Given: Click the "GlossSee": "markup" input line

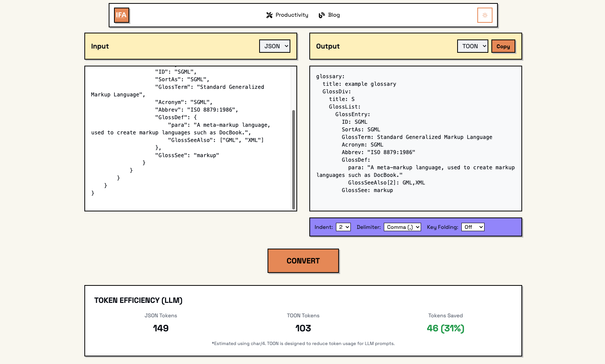Looking at the screenshot, I should (187, 155).
